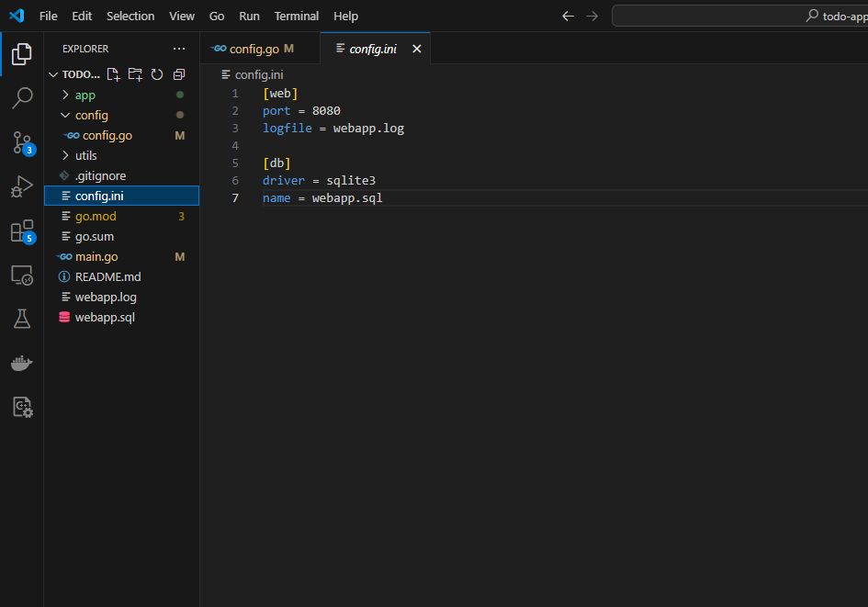This screenshot has width=868, height=607.
Task: Open Run and Debug view
Action: click(22, 186)
